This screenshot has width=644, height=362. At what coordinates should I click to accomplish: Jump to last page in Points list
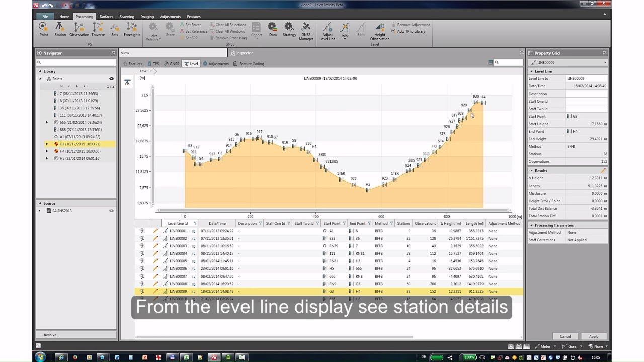(85, 86)
